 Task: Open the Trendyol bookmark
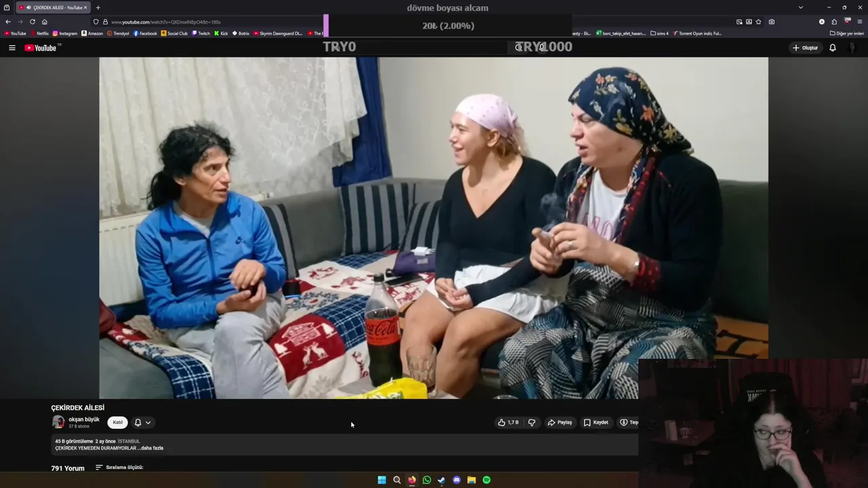pos(118,33)
